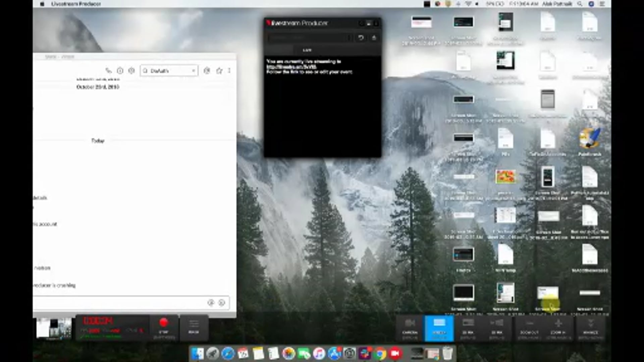The width and height of the screenshot is (644, 362).
Task: Open the overflow menu in the browser toolbar
Action: pyautogui.click(x=229, y=71)
